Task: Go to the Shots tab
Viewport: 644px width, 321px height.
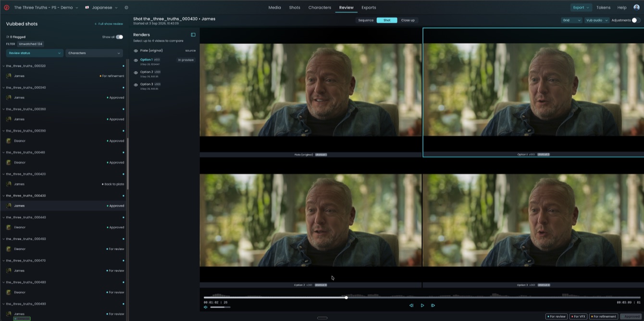Action: pyautogui.click(x=295, y=8)
